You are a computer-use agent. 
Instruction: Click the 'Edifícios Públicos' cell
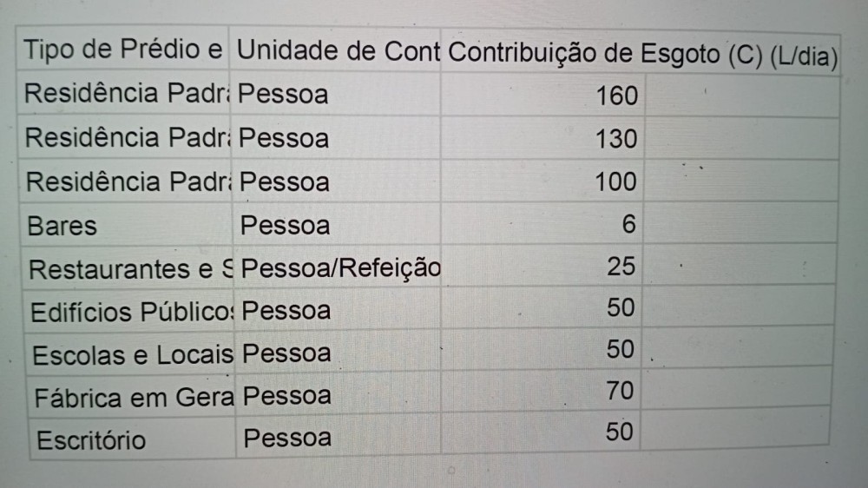pyautogui.click(x=132, y=311)
